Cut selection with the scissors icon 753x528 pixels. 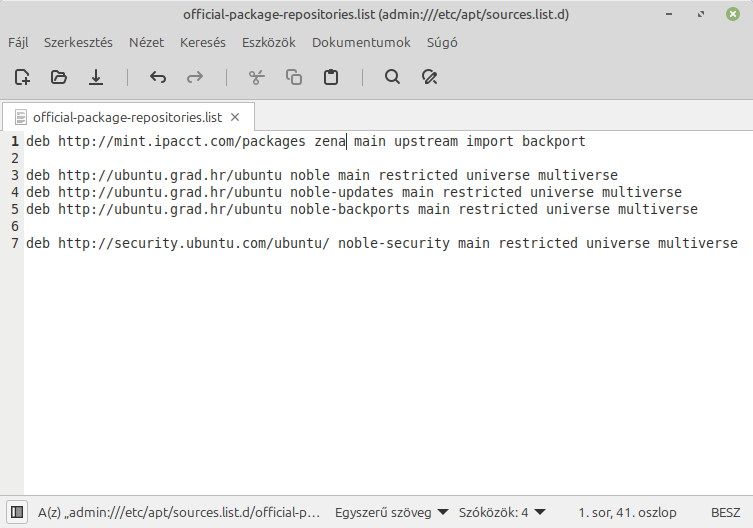256,77
